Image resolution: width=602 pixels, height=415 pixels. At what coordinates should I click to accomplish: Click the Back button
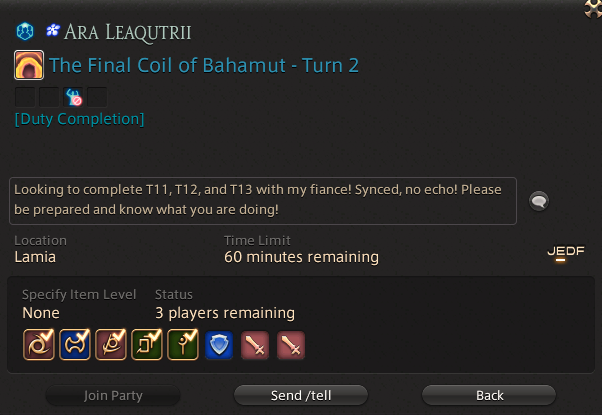[489, 395]
